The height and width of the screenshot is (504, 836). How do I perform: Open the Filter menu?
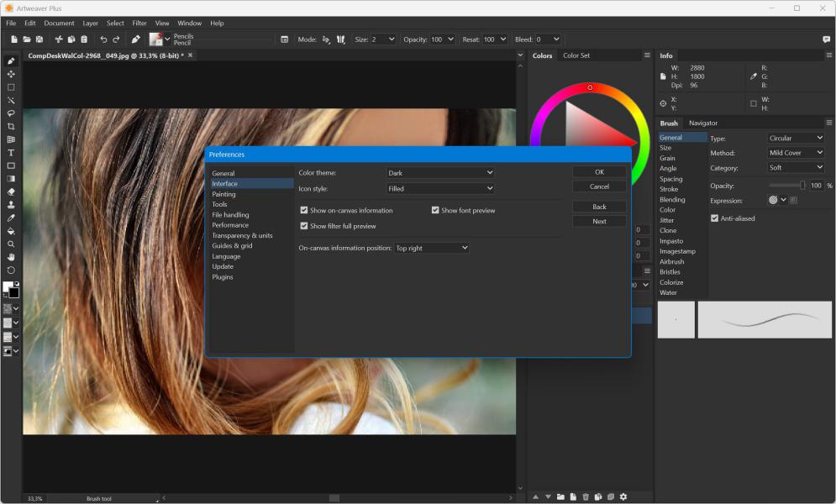(139, 23)
